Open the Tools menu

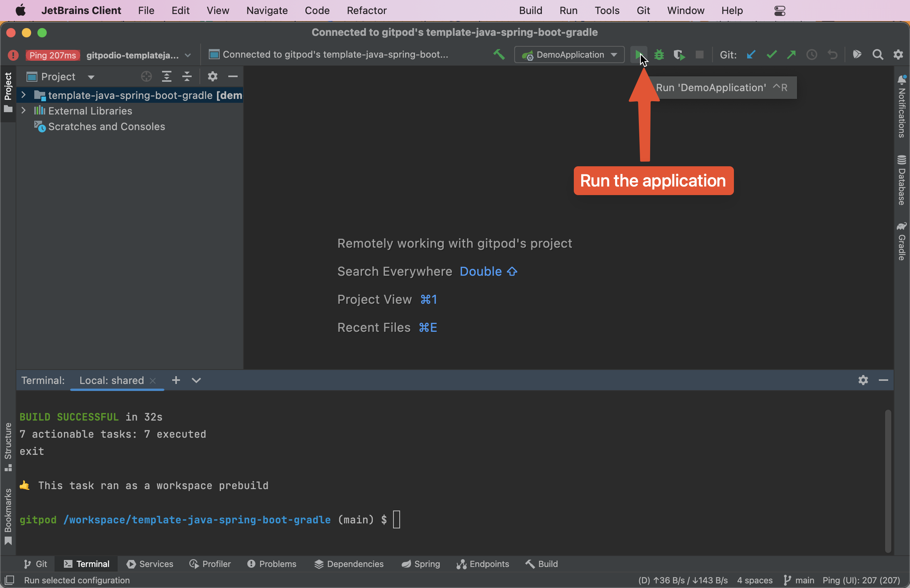tap(607, 11)
